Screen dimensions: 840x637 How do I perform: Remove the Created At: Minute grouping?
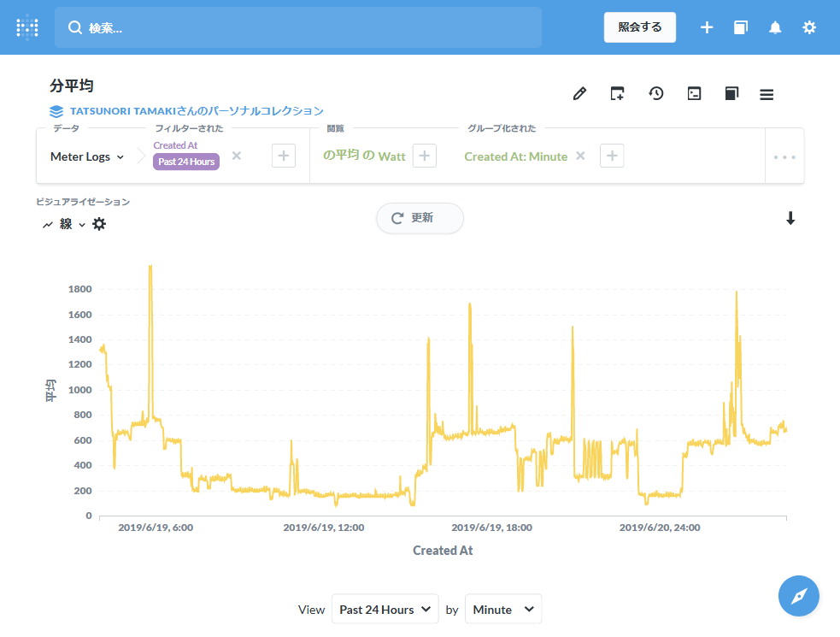580,156
